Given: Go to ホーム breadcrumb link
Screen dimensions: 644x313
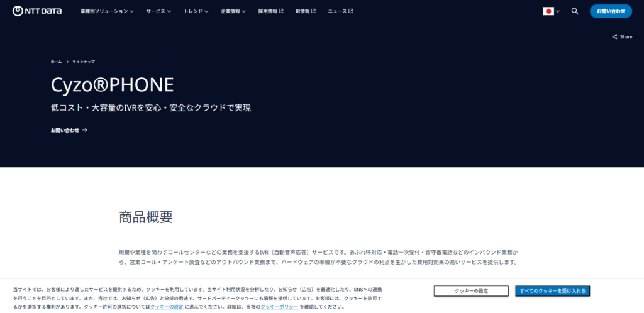Looking at the screenshot, I should coord(56,62).
